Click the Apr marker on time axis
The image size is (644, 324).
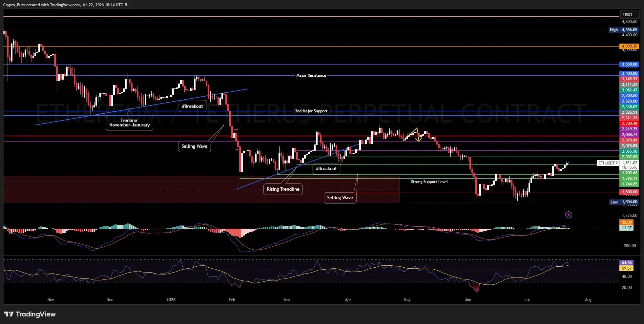(348, 300)
